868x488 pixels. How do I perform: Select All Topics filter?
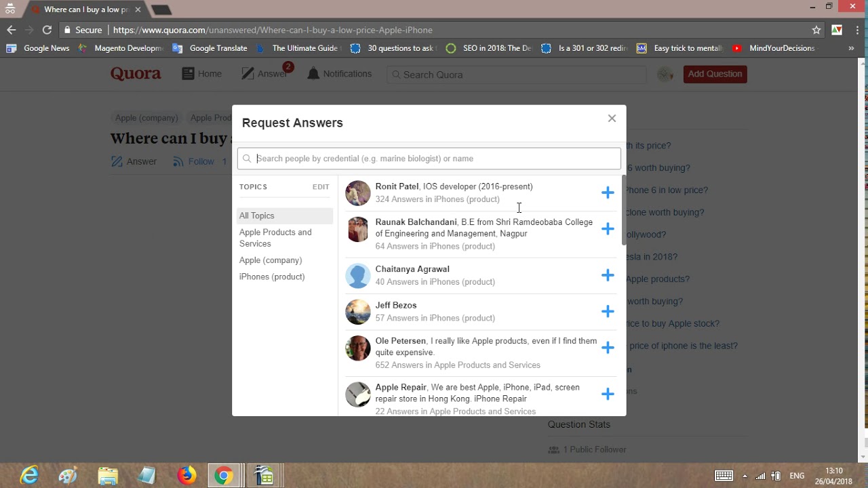(285, 216)
